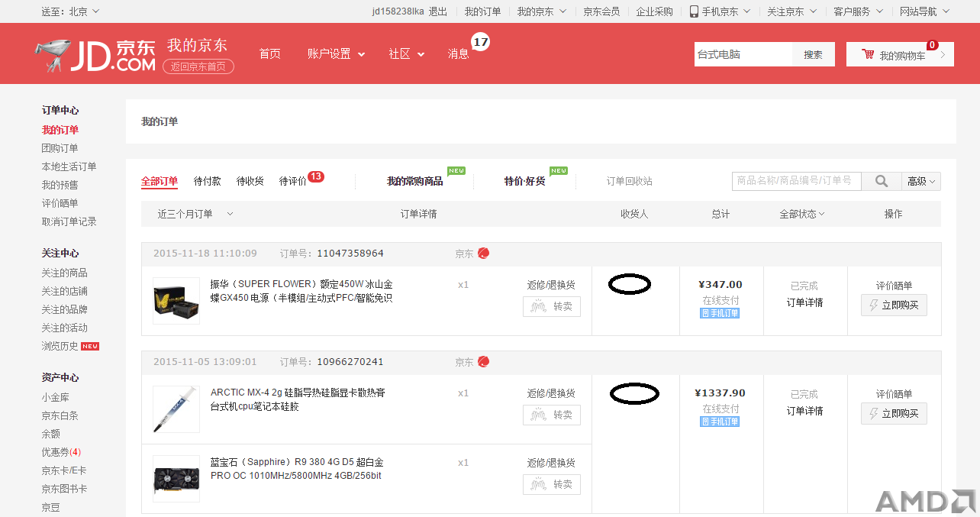
Task: Click 手机订单 tag on ¥1337.90 order
Action: pos(720,422)
